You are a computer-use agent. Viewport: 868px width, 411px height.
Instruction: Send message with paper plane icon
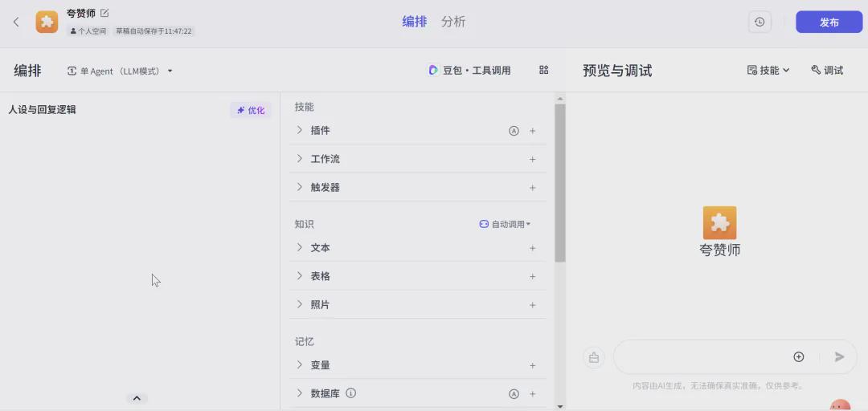[x=840, y=356]
